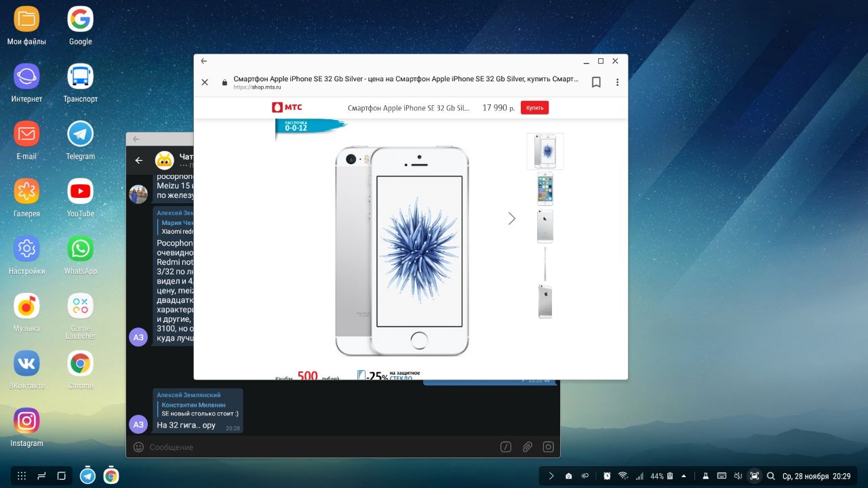The width and height of the screenshot is (868, 488).
Task: Bookmark the page in browser window
Action: (x=596, y=82)
